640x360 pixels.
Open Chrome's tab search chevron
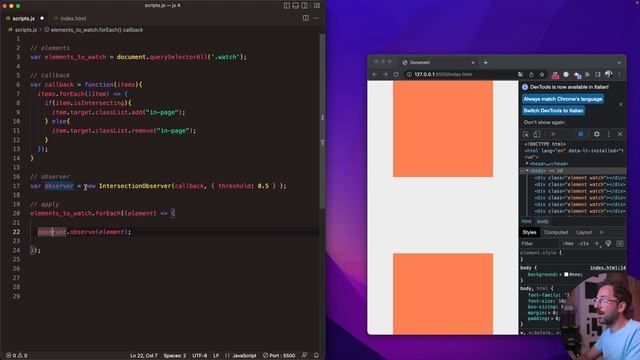coord(619,62)
